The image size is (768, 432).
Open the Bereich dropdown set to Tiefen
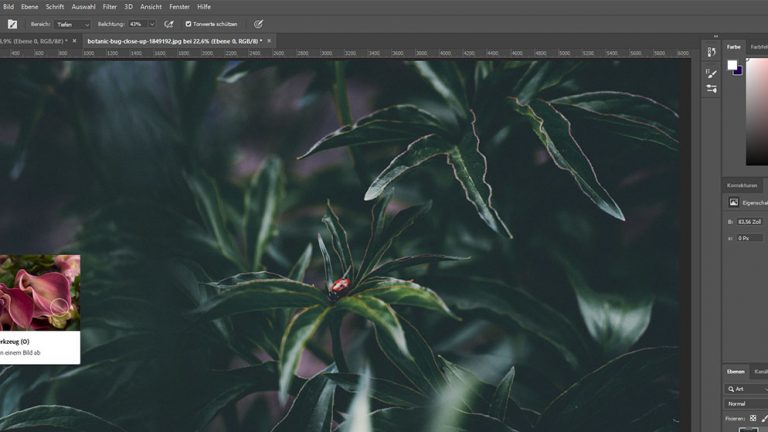click(x=71, y=24)
